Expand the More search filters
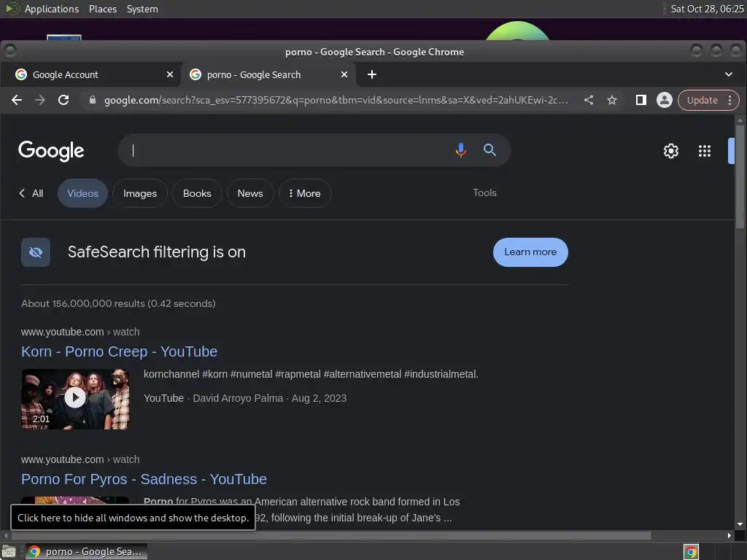 click(305, 193)
